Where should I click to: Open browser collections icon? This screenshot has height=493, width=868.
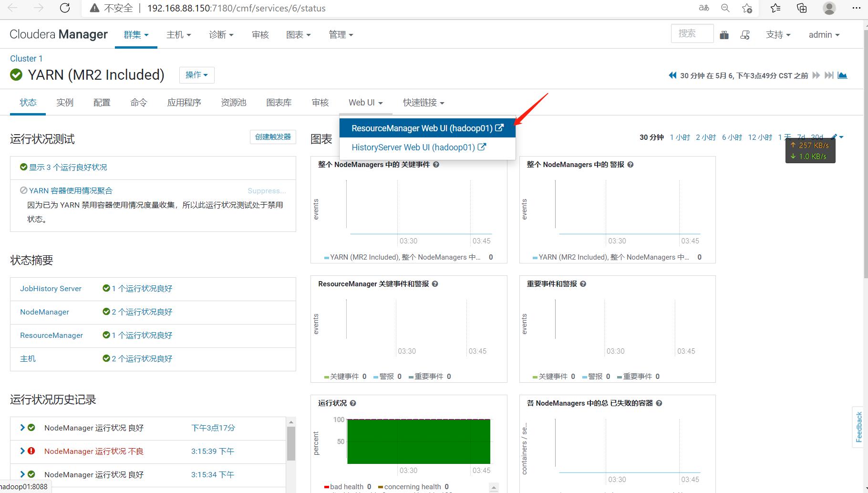pyautogui.click(x=802, y=8)
